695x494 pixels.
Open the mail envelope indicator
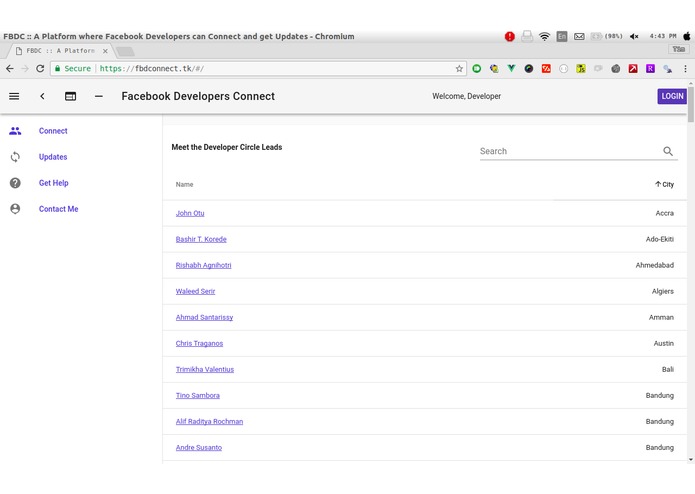(x=579, y=36)
